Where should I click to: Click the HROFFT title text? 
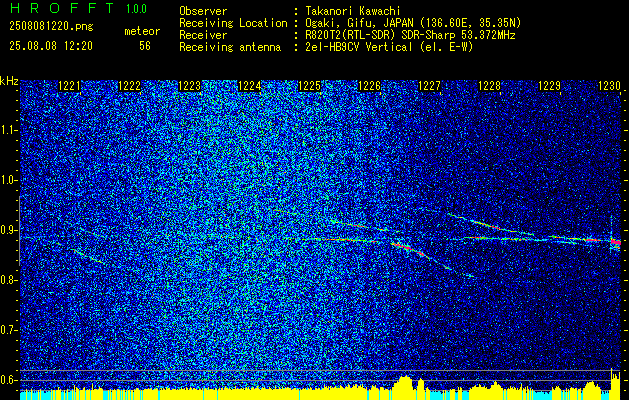62,8
